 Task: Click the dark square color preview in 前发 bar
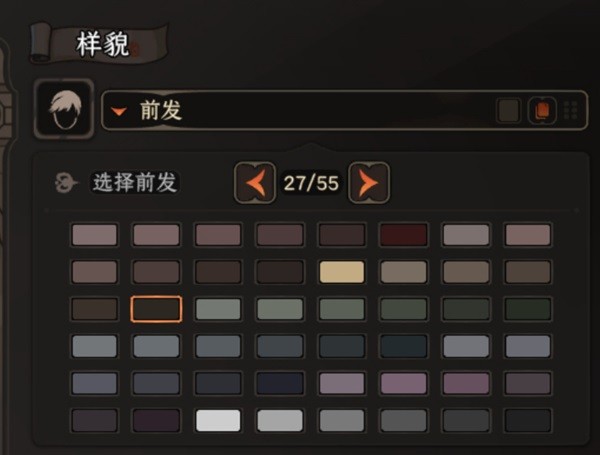(x=508, y=111)
